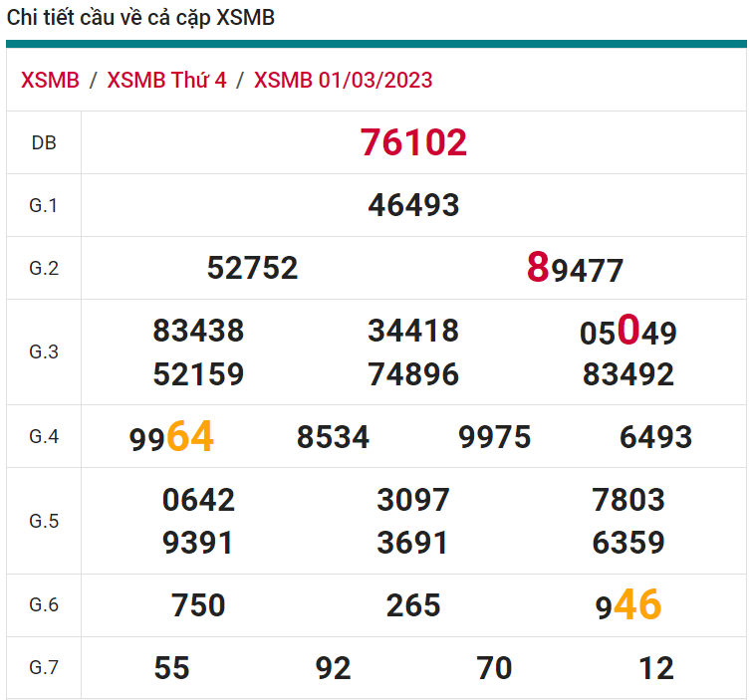Click the XSMB breadcrumb link
Viewport: 749px width, 700px height.
50,81
